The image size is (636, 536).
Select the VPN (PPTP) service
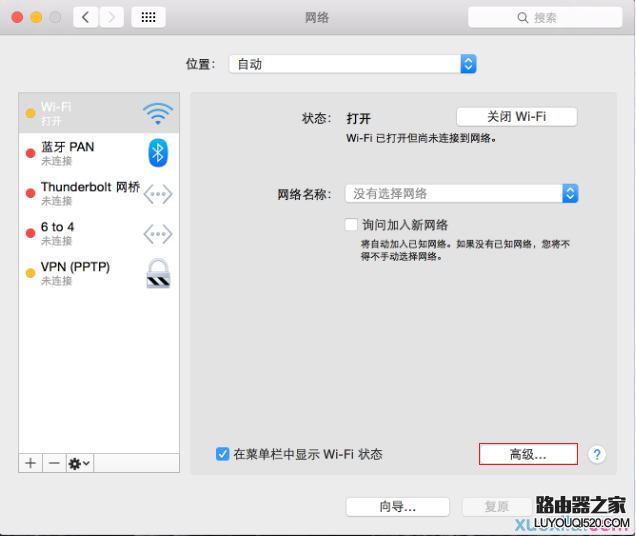(x=99, y=273)
